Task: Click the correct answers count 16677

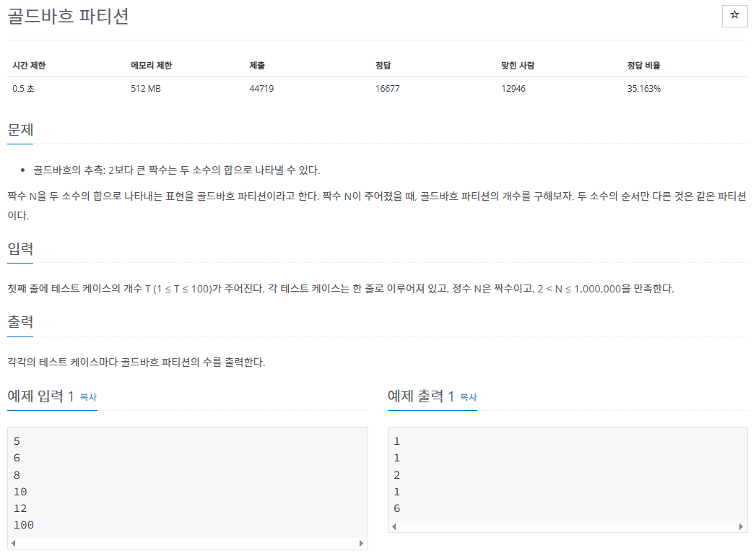Action: click(x=388, y=89)
